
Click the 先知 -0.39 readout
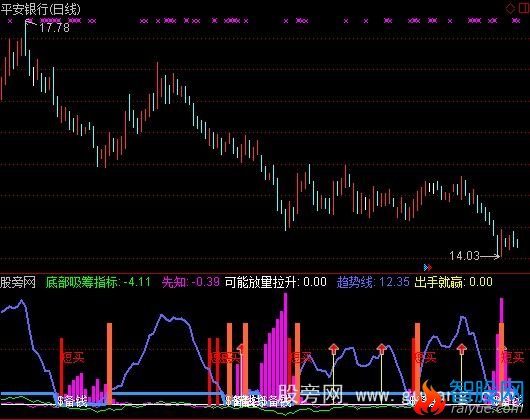[191, 282]
